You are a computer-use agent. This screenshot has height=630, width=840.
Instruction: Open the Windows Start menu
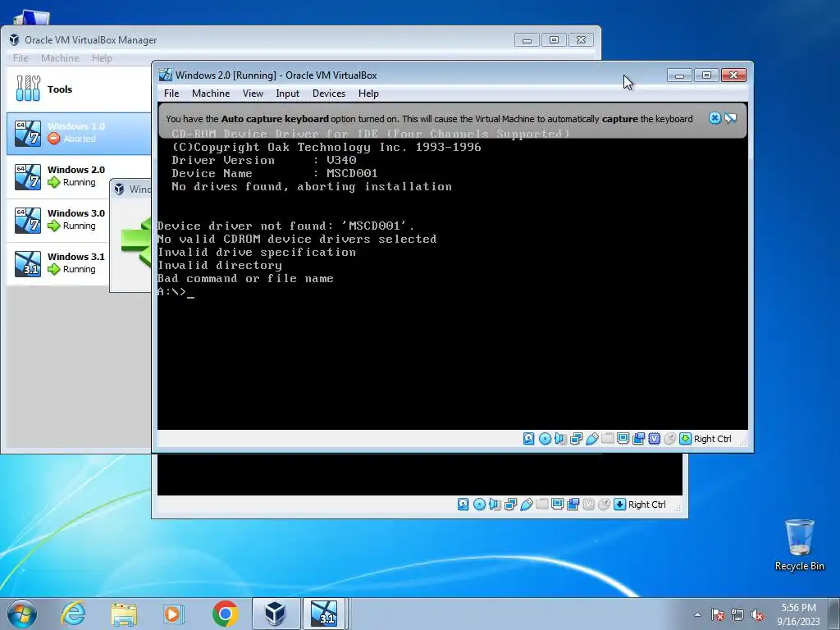22,614
